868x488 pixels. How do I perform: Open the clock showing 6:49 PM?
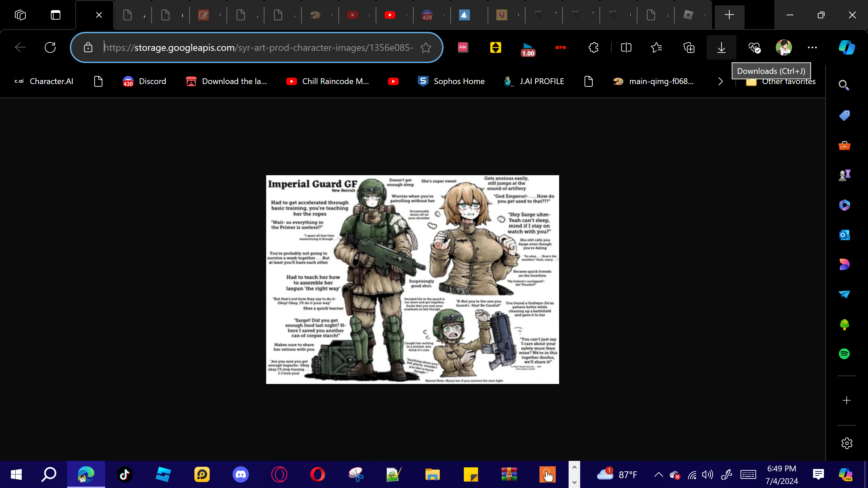[x=782, y=474]
